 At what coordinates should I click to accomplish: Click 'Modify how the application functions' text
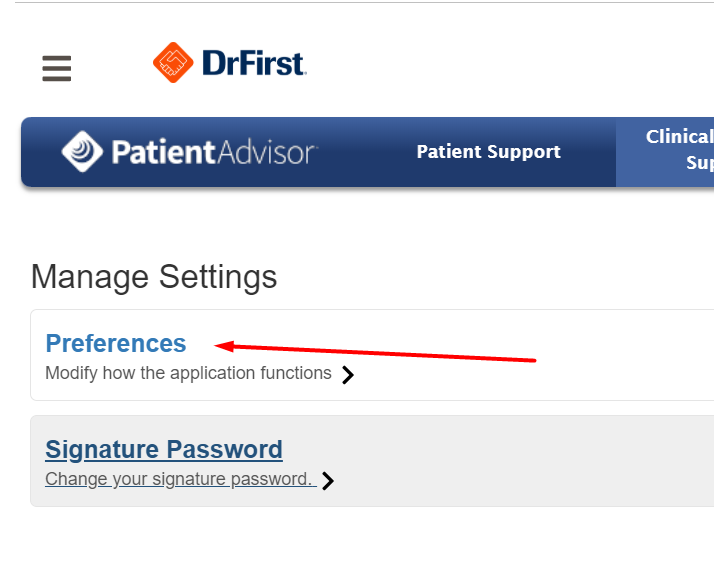[x=188, y=373]
